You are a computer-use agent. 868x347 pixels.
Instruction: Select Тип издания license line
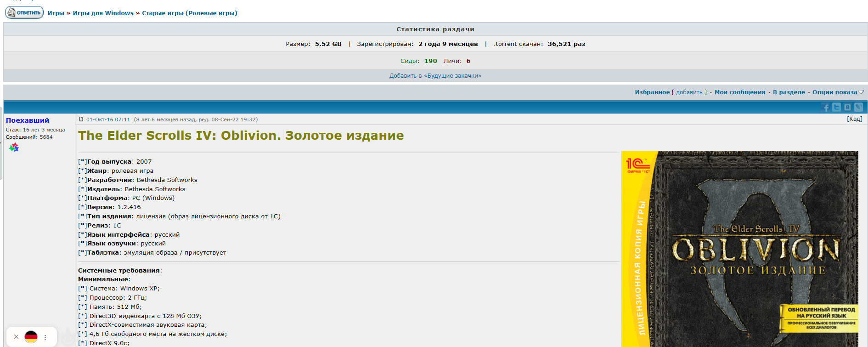179,216
